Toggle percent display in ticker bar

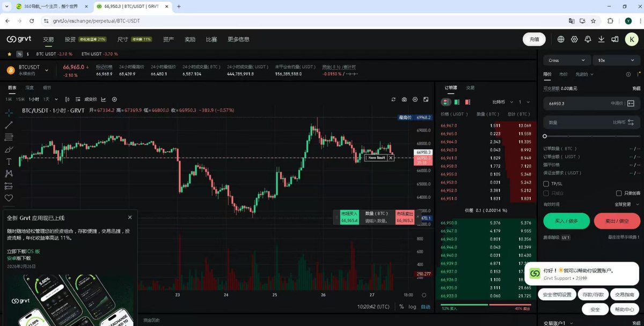click(19, 54)
